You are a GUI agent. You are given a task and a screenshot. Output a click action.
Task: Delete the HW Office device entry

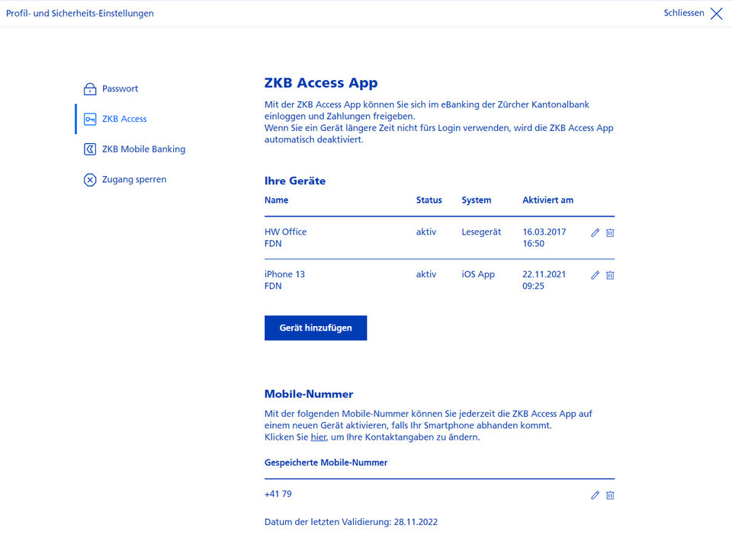[x=610, y=232]
